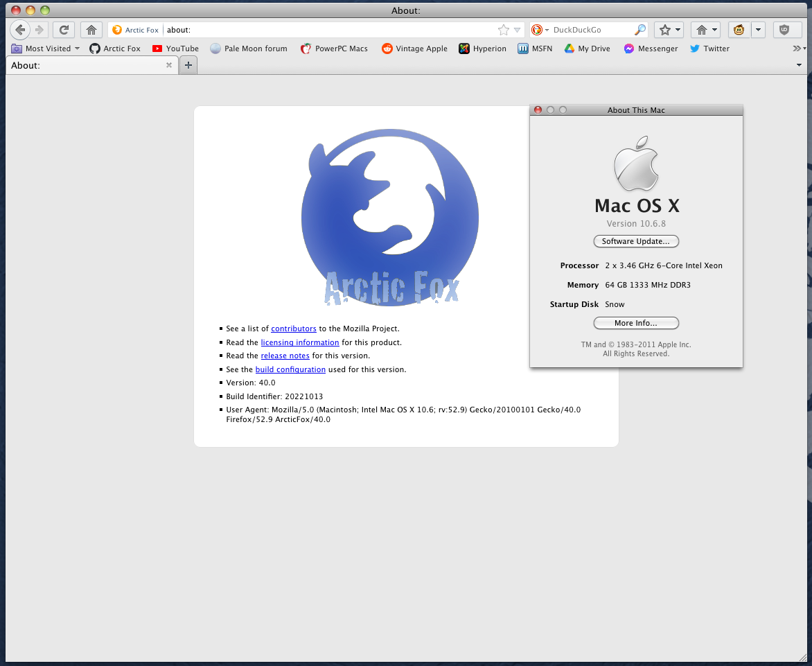Open the Pale Moon forum bookmark
This screenshot has height=666, width=812.
click(249, 49)
